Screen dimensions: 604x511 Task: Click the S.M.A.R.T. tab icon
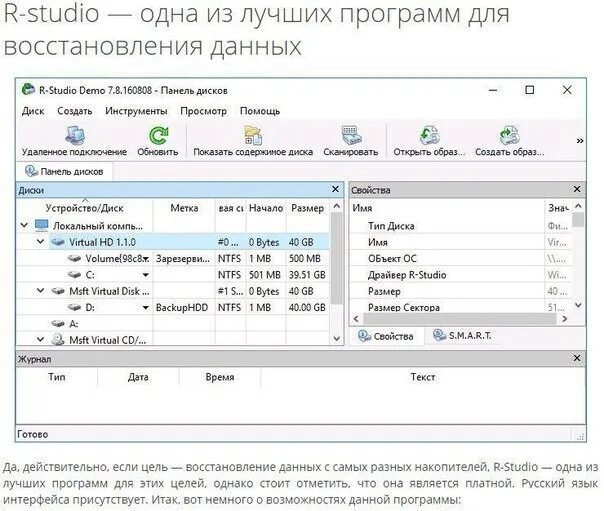[439, 335]
